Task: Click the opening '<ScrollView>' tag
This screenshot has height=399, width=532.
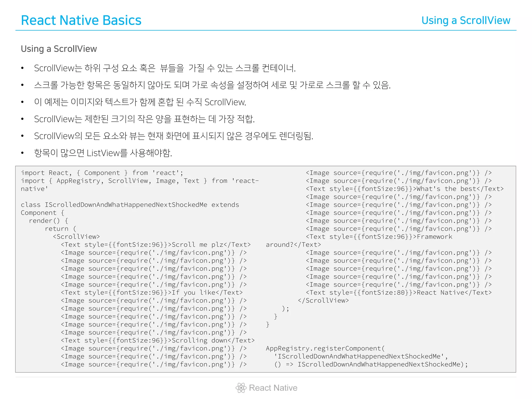Action: coord(76,237)
